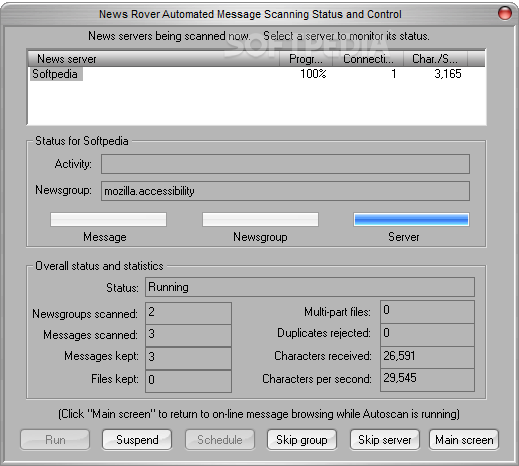Image resolution: width=519 pixels, height=466 pixels.
Task: Click the News server column header
Action: click(x=153, y=59)
